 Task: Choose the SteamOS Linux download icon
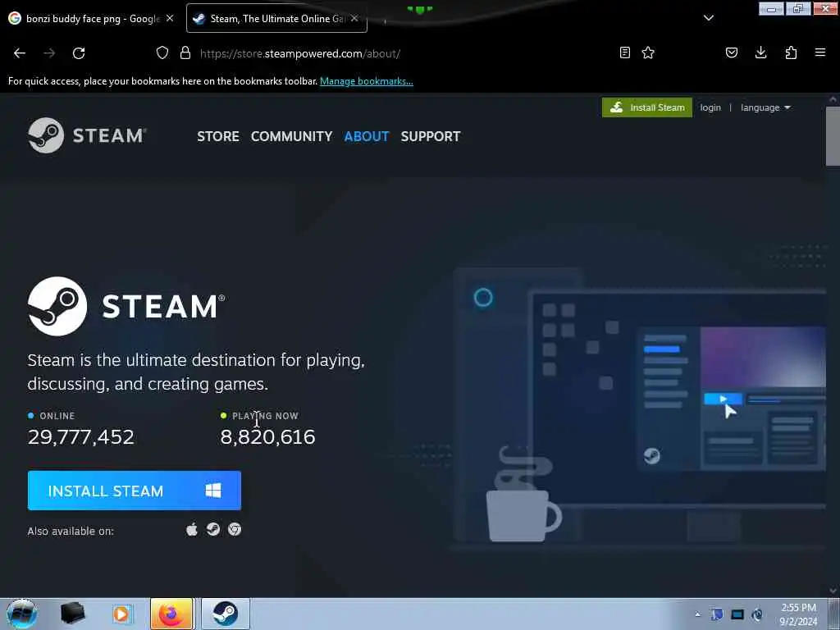(213, 529)
